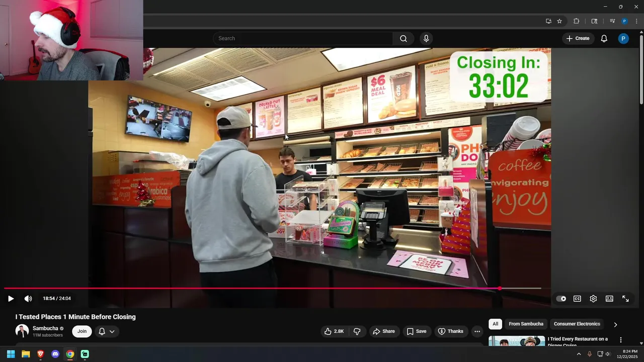This screenshot has height=362, width=644.
Task: Install app icon in address bar
Action: click(548, 21)
